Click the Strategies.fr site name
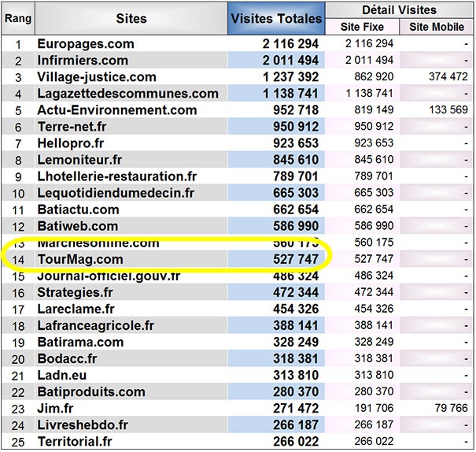 click(75, 292)
